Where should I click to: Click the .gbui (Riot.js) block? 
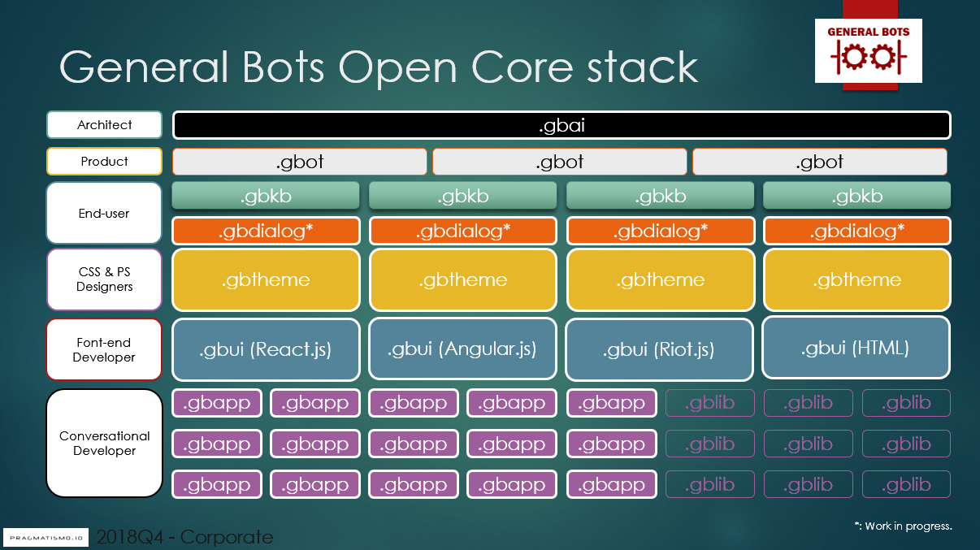[659, 350]
